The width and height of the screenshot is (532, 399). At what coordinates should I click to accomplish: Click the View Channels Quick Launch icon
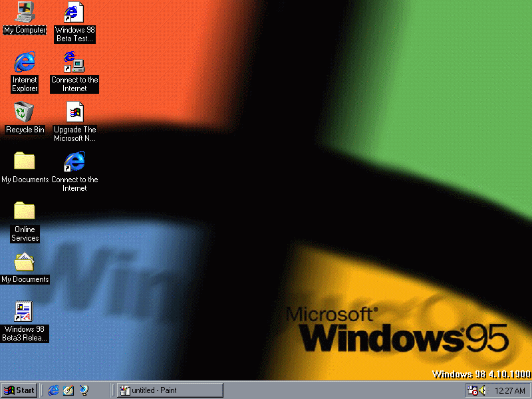point(84,390)
